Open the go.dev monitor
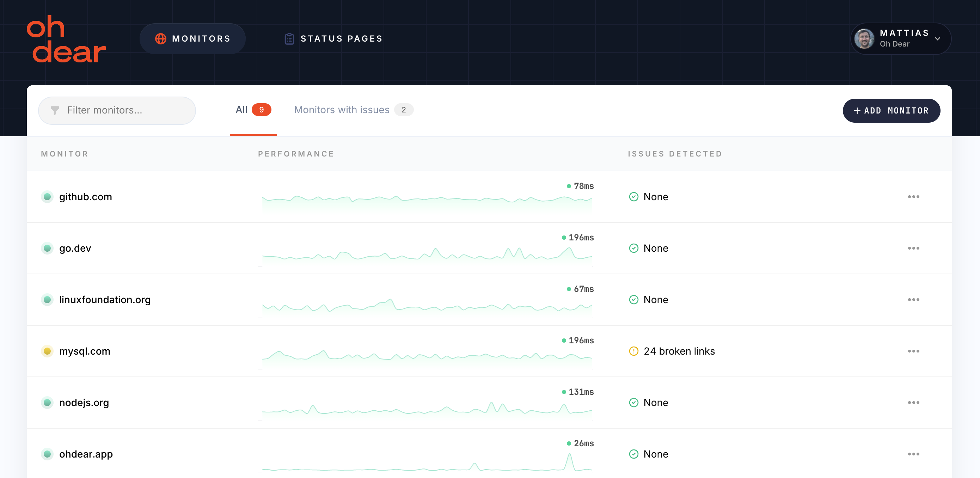 pos(75,248)
